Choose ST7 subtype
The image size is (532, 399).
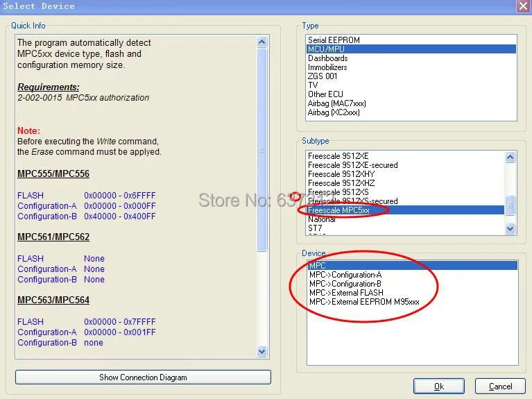click(406, 228)
